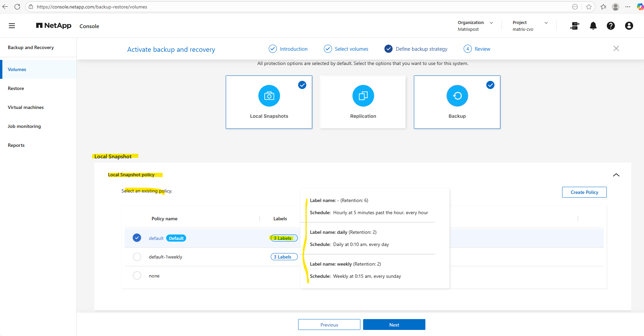Image resolution: width=644 pixels, height=336 pixels.
Task: Click the Create Policy button
Action: click(584, 192)
